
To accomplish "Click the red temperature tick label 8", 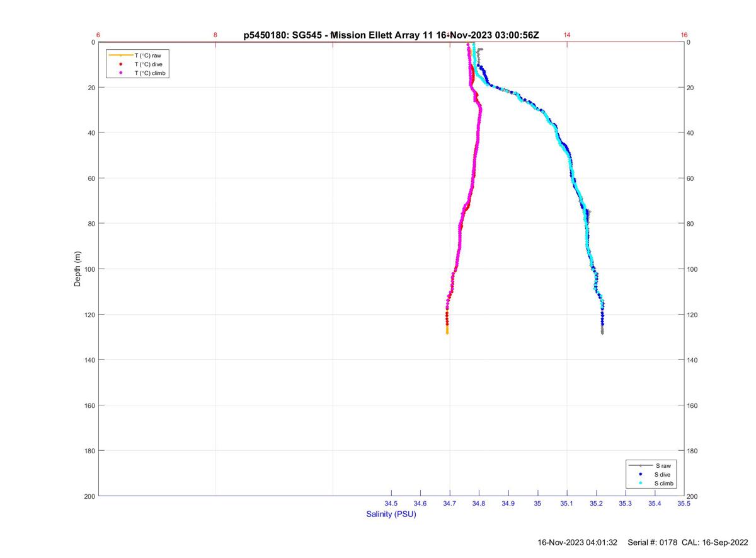I will click(x=215, y=35).
